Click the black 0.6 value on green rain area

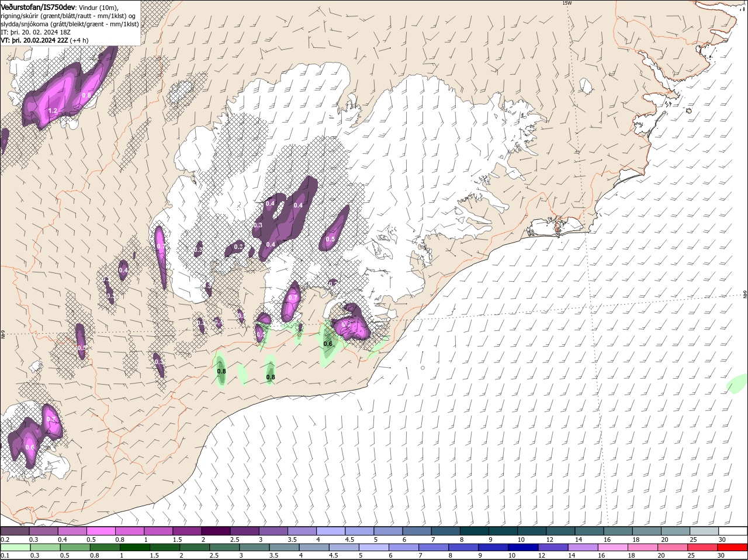[x=328, y=344]
